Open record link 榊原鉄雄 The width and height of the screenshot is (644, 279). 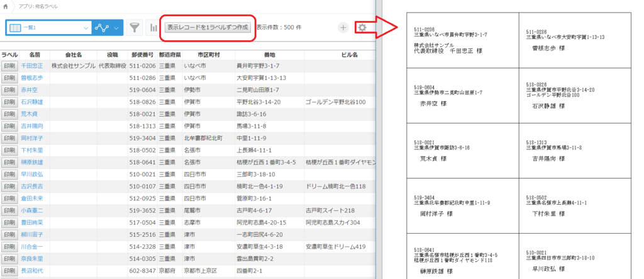(32, 162)
